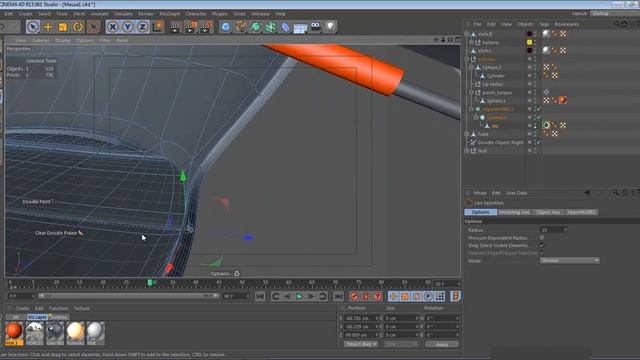Screen dimensions: 640x360
Task: Collapse the HyperNURBS.1 hierarchy
Action: 471,109
